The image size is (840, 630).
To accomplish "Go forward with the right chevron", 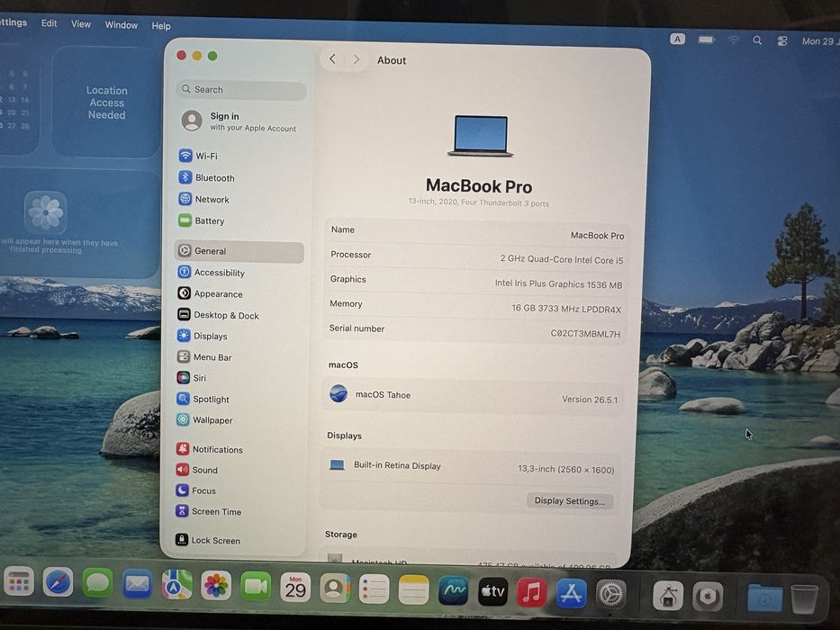I will 357,60.
